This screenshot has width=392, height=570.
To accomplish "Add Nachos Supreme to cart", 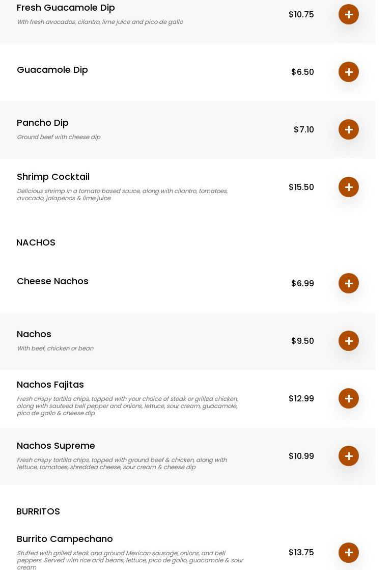I will 348,456.
